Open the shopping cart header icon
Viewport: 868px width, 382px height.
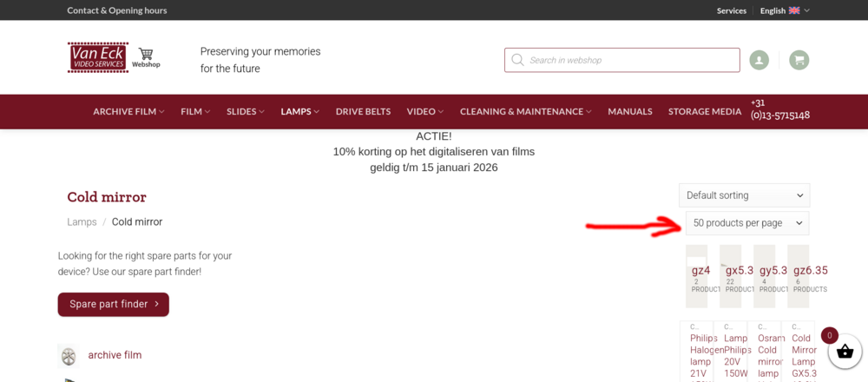click(799, 60)
